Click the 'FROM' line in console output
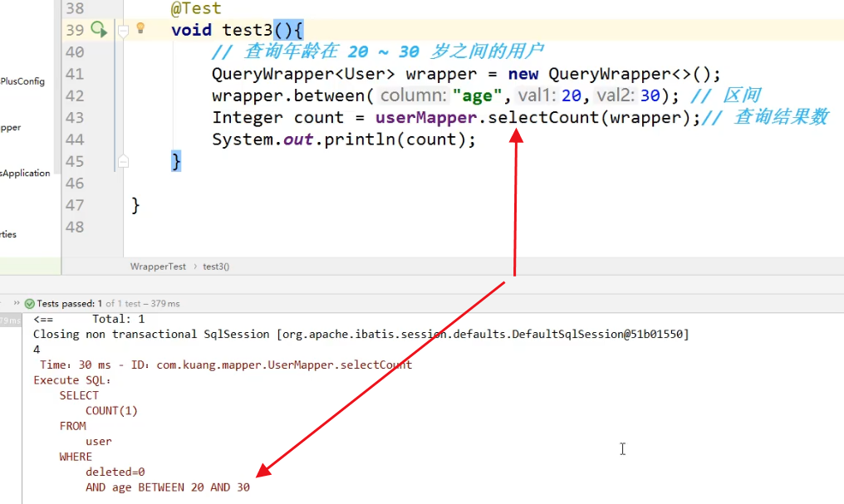This screenshot has width=844, height=504. 72,426
